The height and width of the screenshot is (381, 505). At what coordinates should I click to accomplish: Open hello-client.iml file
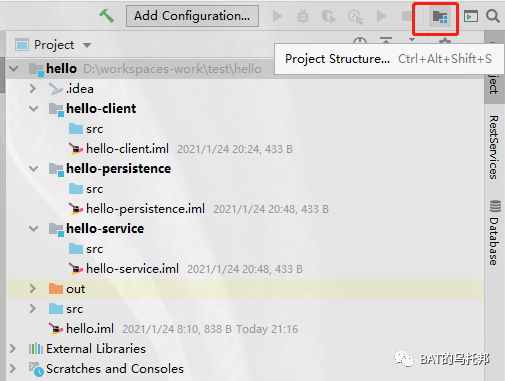tap(127, 149)
